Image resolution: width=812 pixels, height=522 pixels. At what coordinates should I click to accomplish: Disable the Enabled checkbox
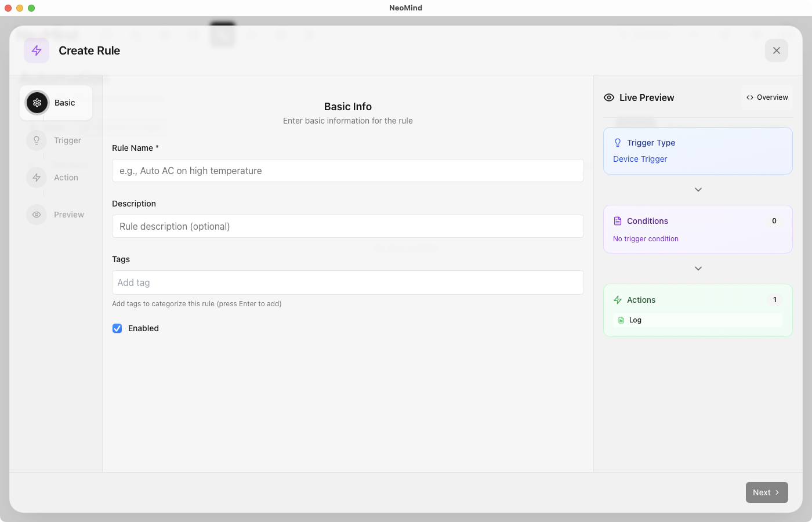click(x=117, y=328)
